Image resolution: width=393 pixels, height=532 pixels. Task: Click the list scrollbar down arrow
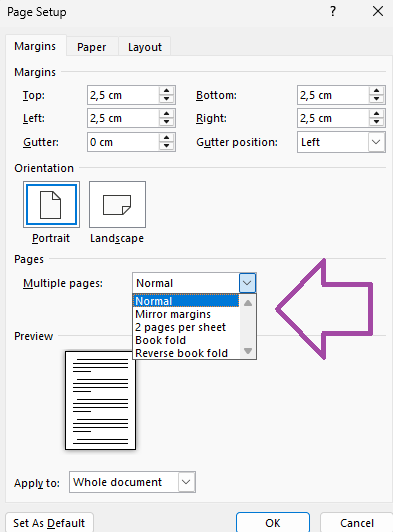click(x=248, y=351)
